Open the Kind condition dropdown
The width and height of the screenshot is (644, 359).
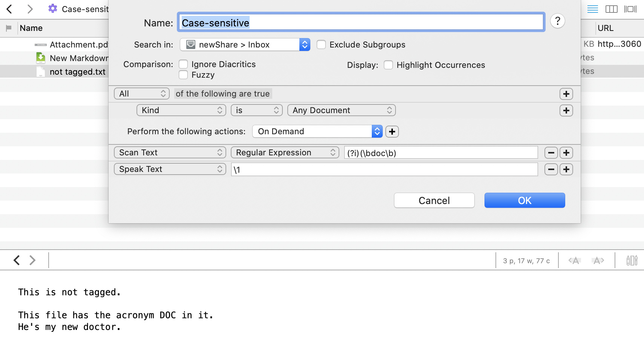pyautogui.click(x=181, y=110)
